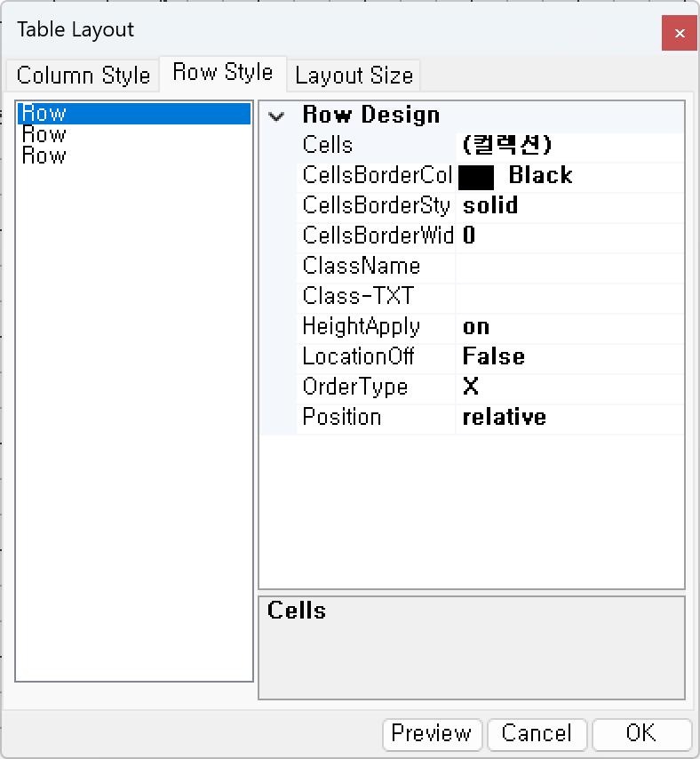This screenshot has width=700, height=759.
Task: Select the CellsBorderWidth property name
Action: 378,236
